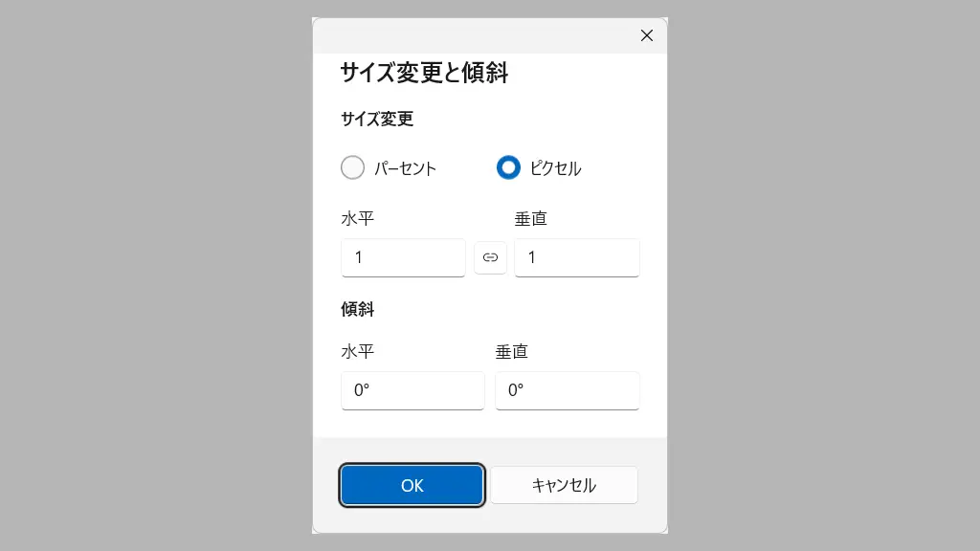Focus the 傾斜 垂直 degree field

[567, 390]
